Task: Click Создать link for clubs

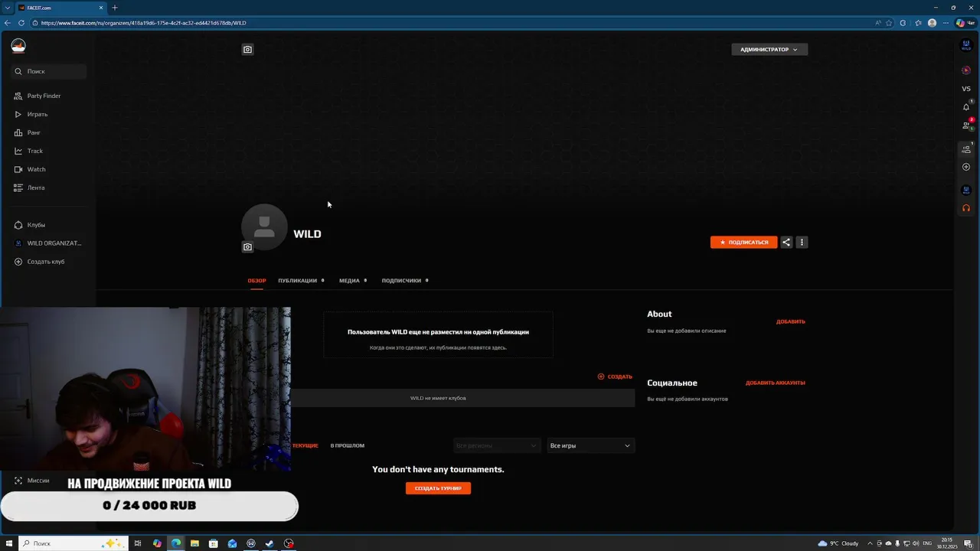Action: click(x=615, y=377)
